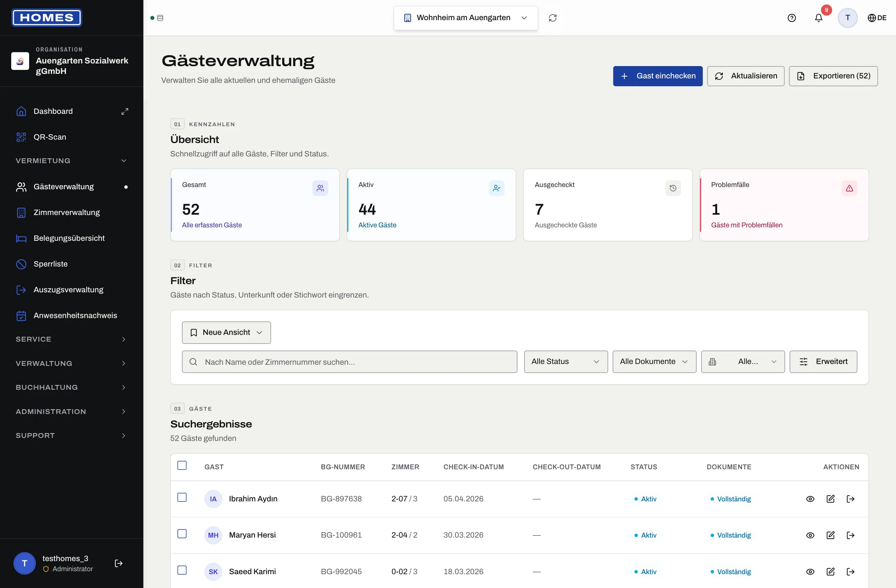Click the logout icon next to testhomes_3

[x=119, y=563]
